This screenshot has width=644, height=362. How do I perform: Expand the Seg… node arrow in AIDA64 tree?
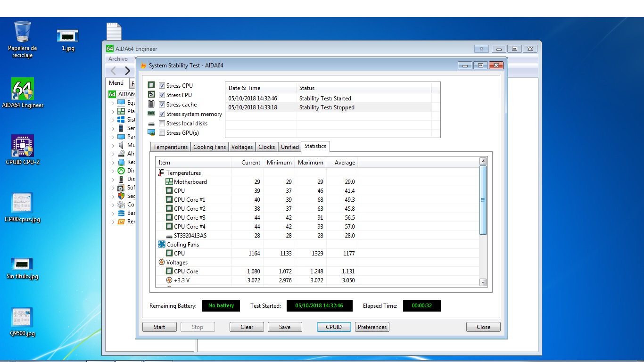113,197
